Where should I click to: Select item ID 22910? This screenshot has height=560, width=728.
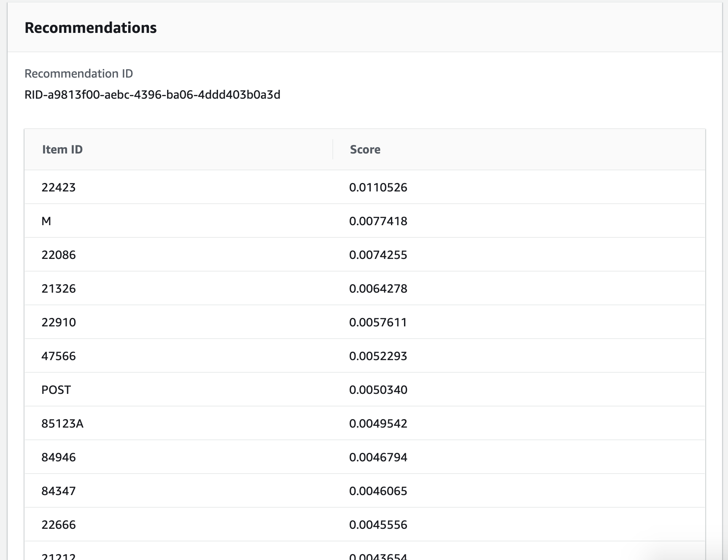(59, 322)
